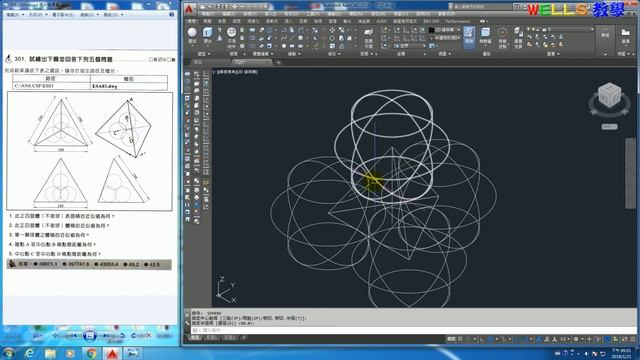Open the 工具(T) menu in AutoCAD
The height and width of the screenshot is (360, 640).
313,14
